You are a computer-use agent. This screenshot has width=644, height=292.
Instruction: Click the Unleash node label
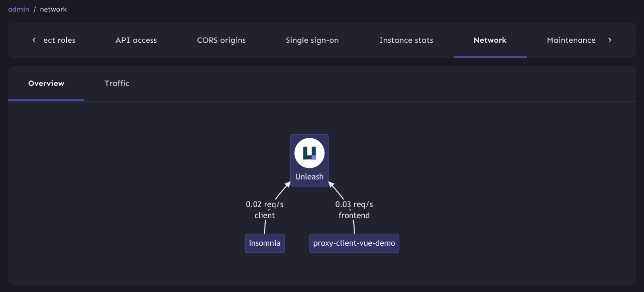tap(309, 177)
